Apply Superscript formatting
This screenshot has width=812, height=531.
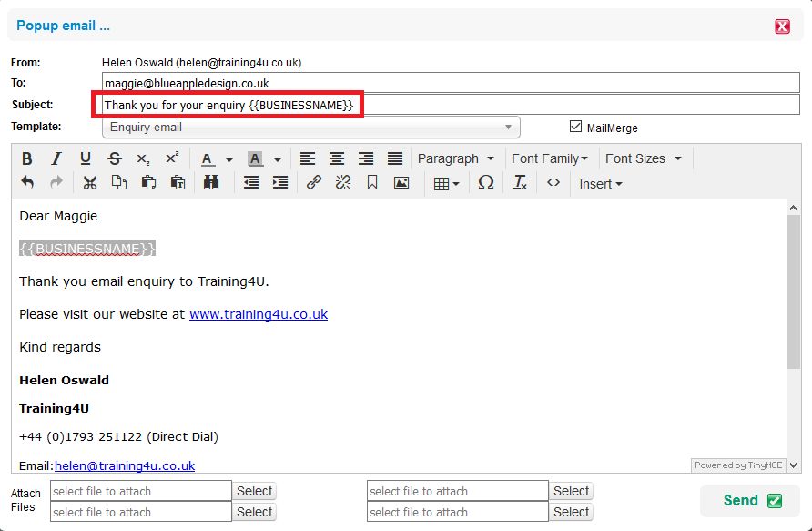coord(172,158)
